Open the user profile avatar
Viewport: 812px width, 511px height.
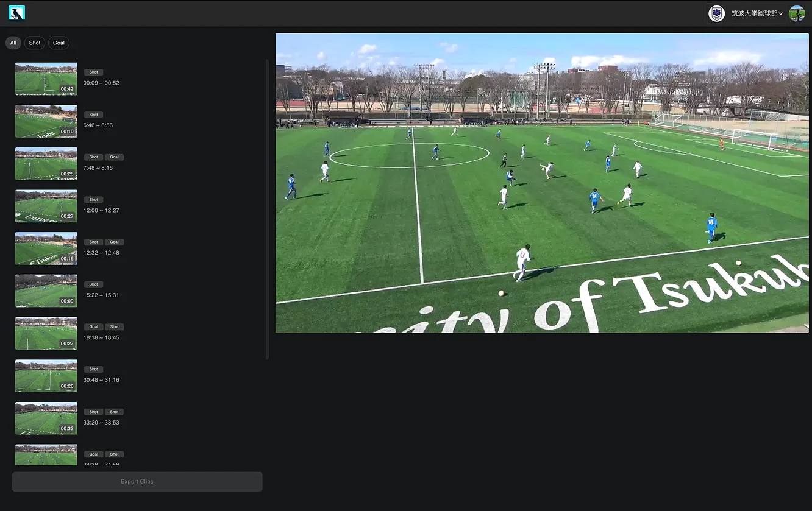[797, 13]
